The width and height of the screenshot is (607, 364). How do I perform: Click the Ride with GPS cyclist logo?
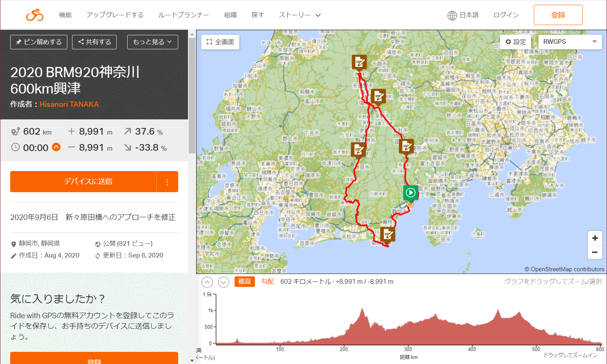(35, 15)
